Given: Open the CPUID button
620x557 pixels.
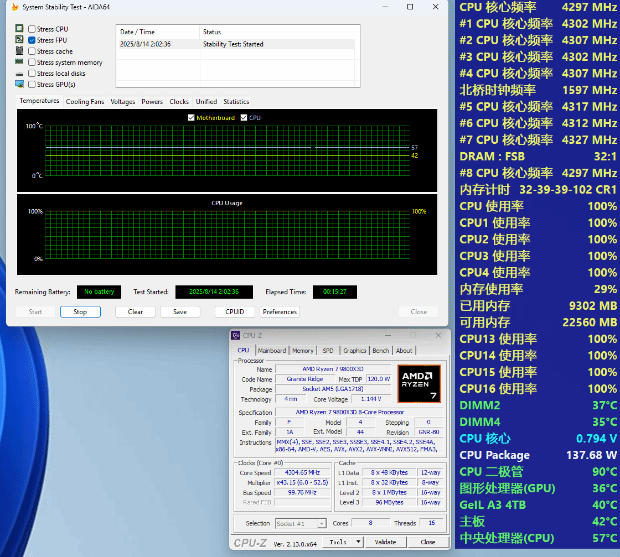Looking at the screenshot, I should coord(234,312).
